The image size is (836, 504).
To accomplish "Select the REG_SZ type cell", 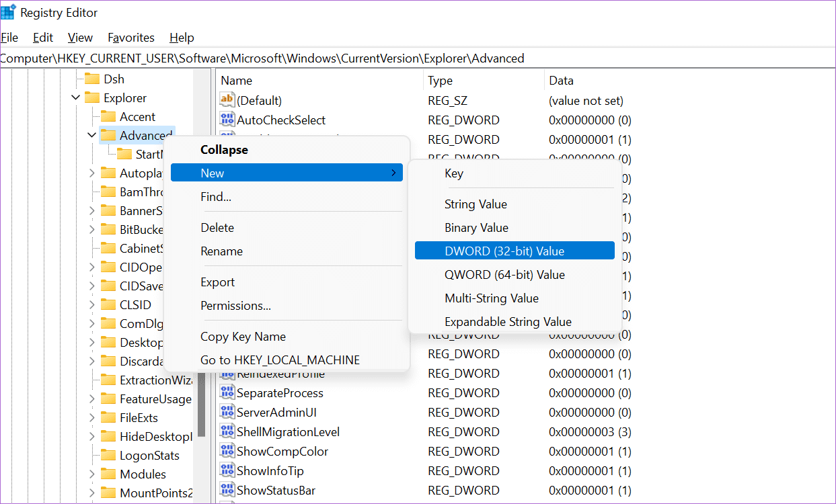I will click(x=447, y=101).
